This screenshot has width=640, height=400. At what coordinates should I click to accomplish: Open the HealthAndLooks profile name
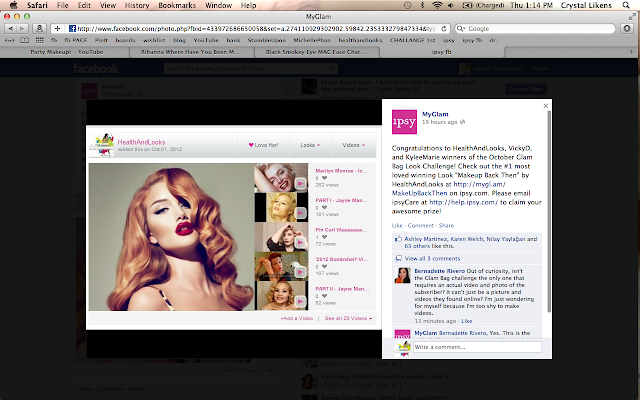tap(141, 142)
